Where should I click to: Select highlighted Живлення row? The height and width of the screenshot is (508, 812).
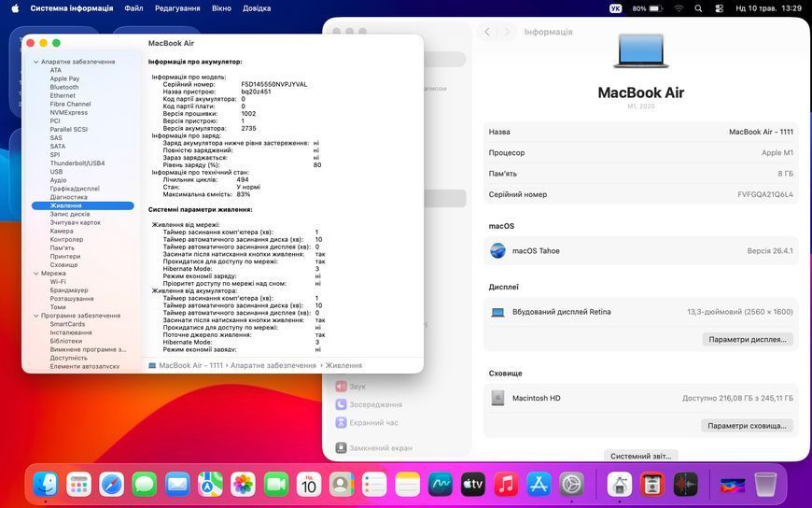coord(83,205)
